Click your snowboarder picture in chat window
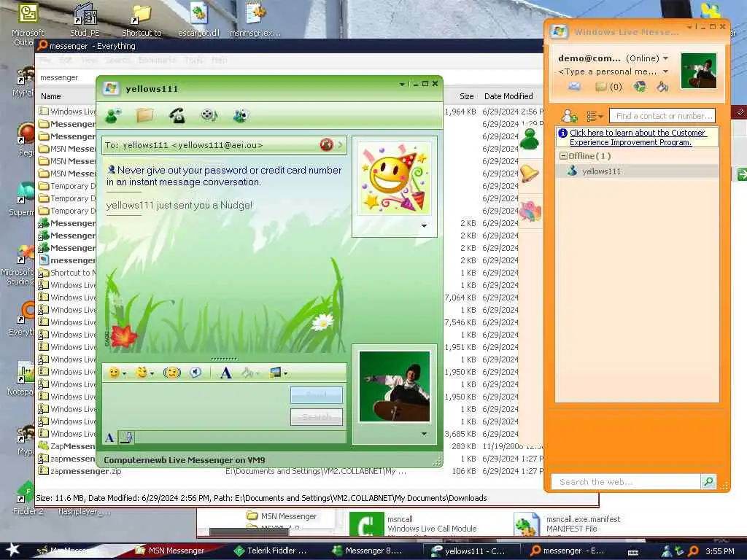The height and width of the screenshot is (560, 747). pyautogui.click(x=395, y=386)
